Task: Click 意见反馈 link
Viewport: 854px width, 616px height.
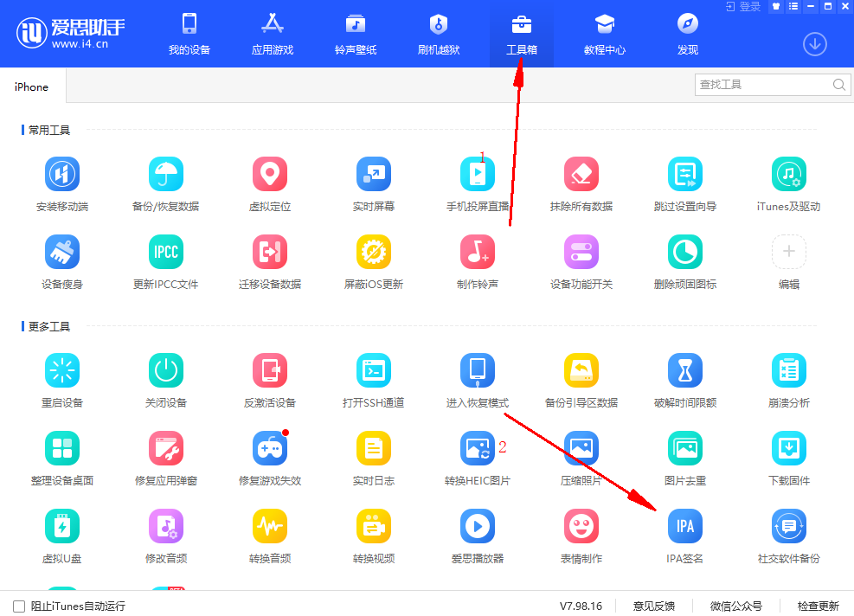Action: click(653, 606)
